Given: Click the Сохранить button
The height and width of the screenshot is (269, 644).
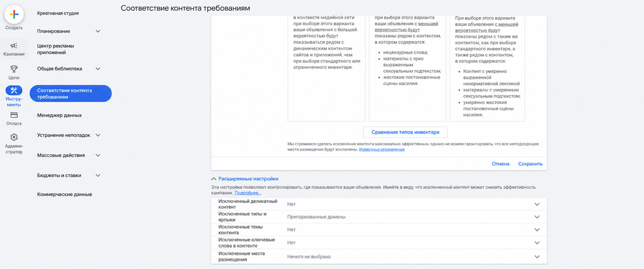Looking at the screenshot, I should [x=530, y=164].
